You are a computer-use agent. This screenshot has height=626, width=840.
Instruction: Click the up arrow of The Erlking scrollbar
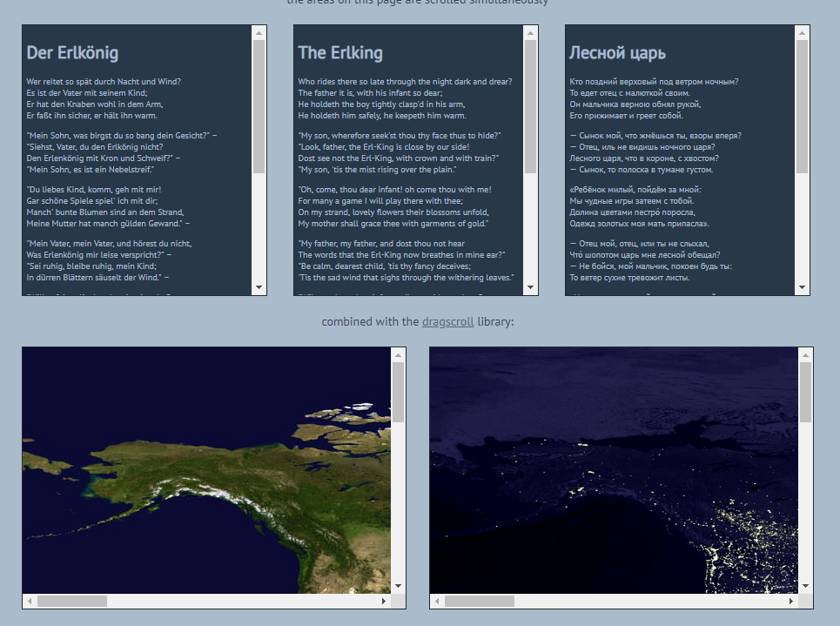click(x=530, y=33)
